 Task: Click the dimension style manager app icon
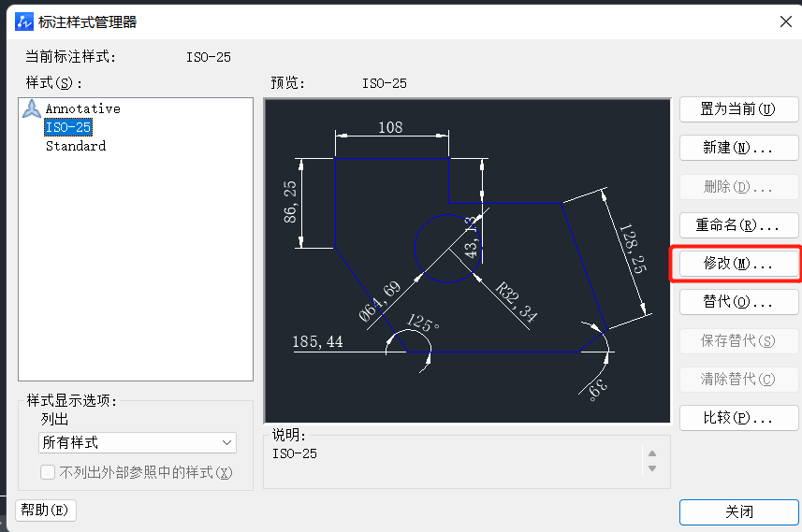(24, 22)
